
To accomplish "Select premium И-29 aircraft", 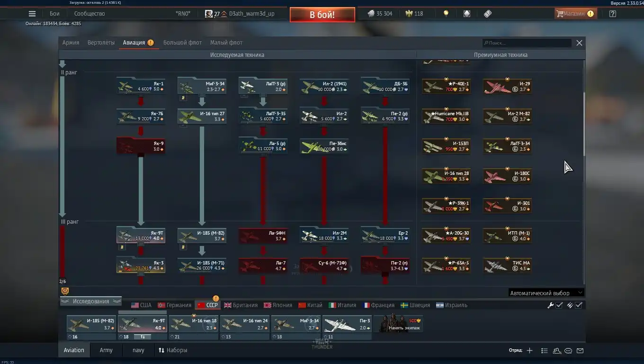I will coord(507,87).
